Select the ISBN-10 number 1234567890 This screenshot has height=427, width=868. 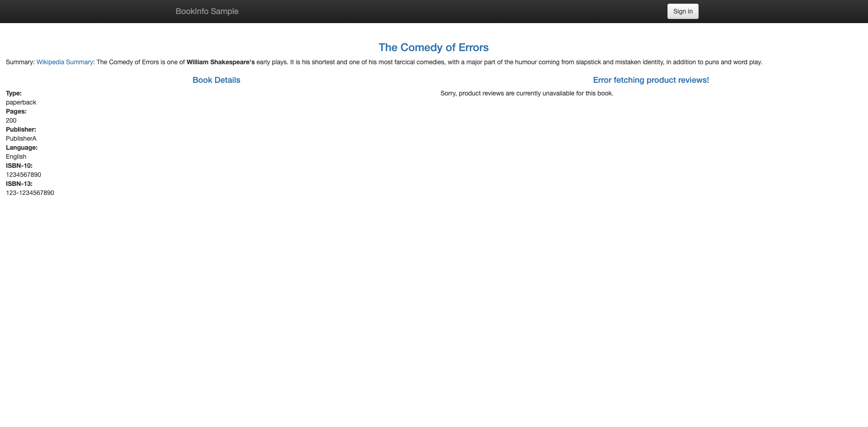[24, 175]
